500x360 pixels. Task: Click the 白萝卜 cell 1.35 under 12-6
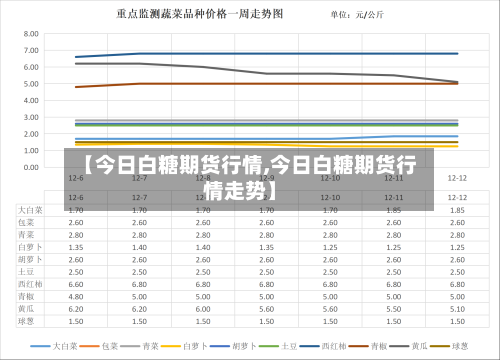point(76,248)
